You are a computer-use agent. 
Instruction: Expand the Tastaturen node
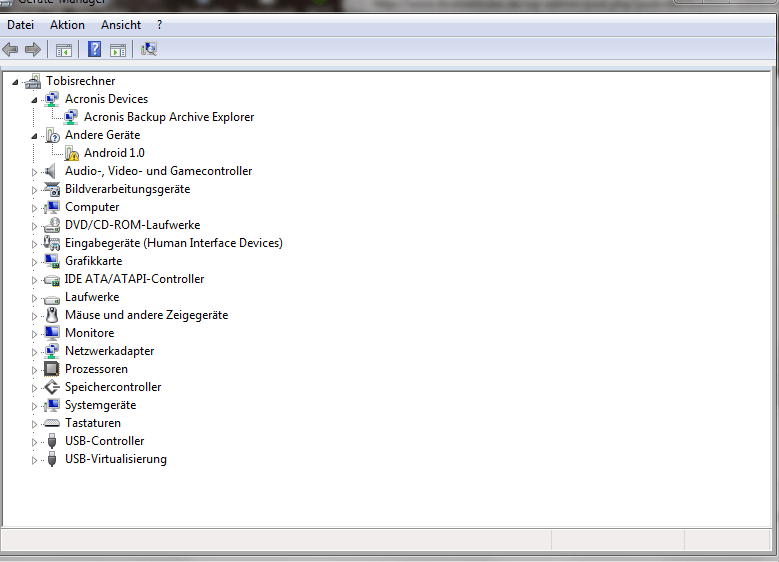(34, 424)
